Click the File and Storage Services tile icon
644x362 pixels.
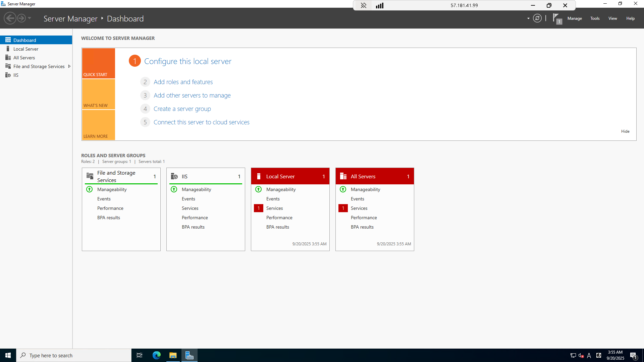(90, 176)
